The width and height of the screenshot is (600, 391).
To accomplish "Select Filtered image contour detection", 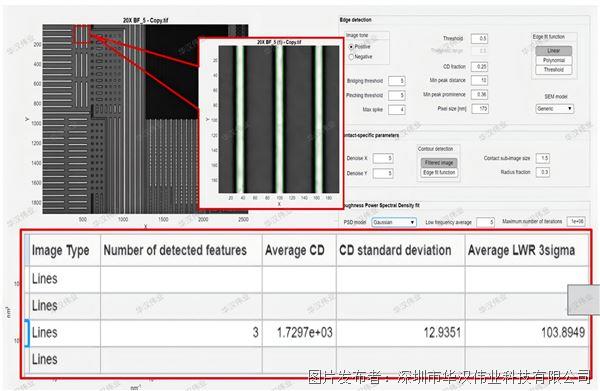I will click(x=439, y=163).
